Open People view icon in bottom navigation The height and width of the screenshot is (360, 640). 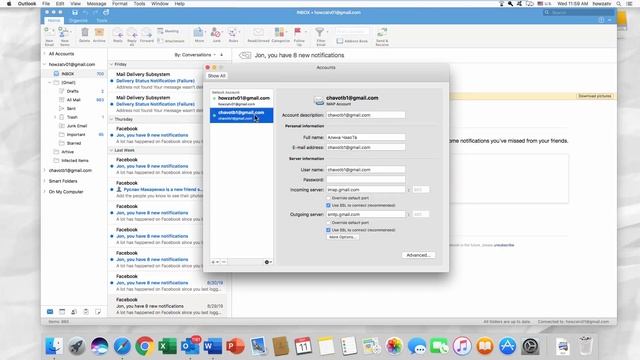coord(74,311)
